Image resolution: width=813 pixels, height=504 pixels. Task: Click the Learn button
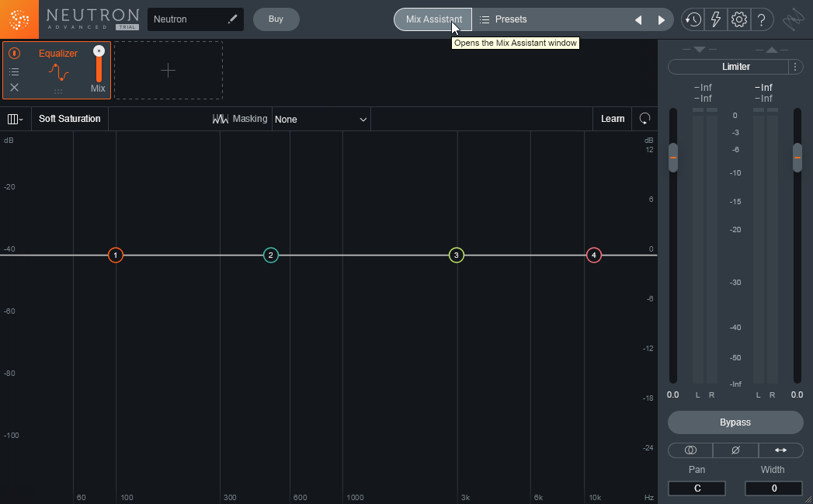(613, 119)
